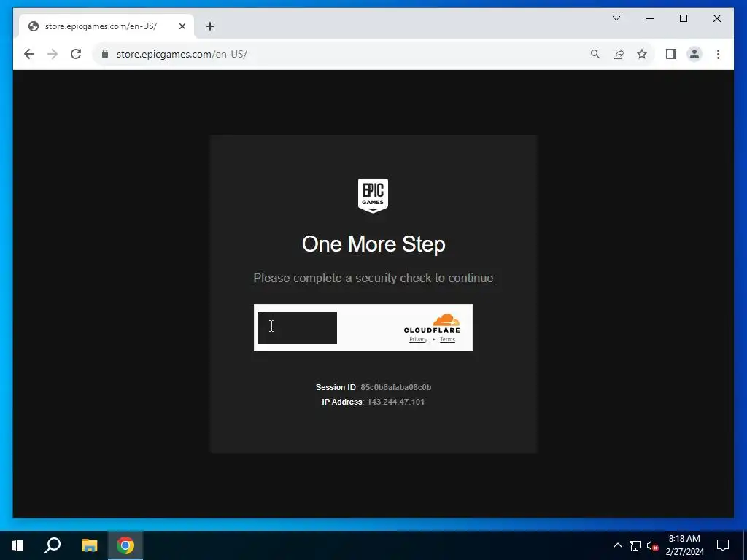Close the store.epicgames.com tab
This screenshot has height=560, width=747.
click(x=182, y=26)
